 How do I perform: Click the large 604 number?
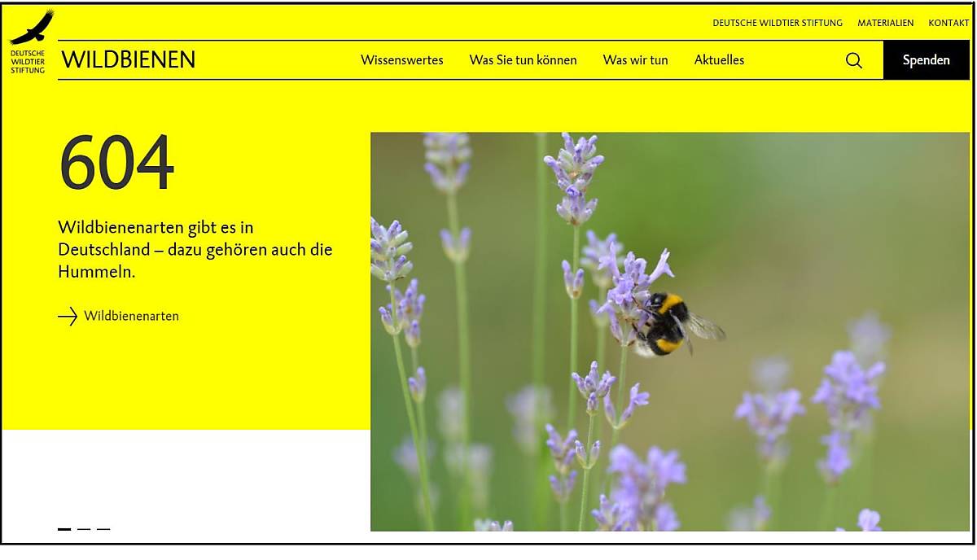click(117, 162)
